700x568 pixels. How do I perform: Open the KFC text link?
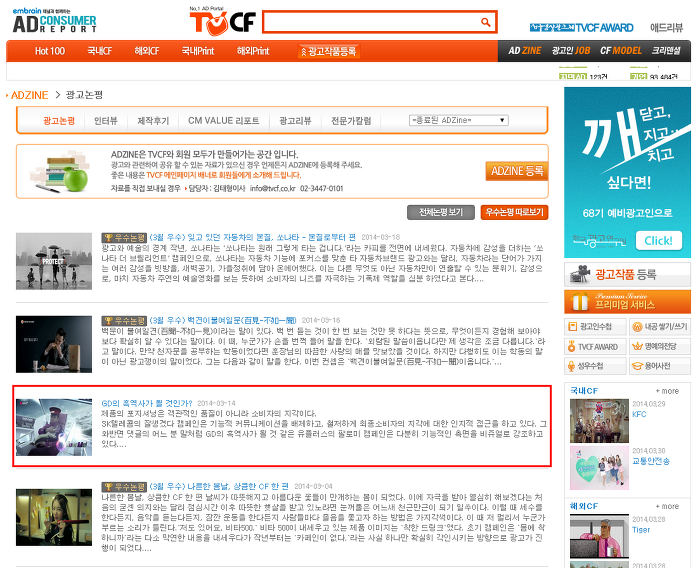click(639, 414)
